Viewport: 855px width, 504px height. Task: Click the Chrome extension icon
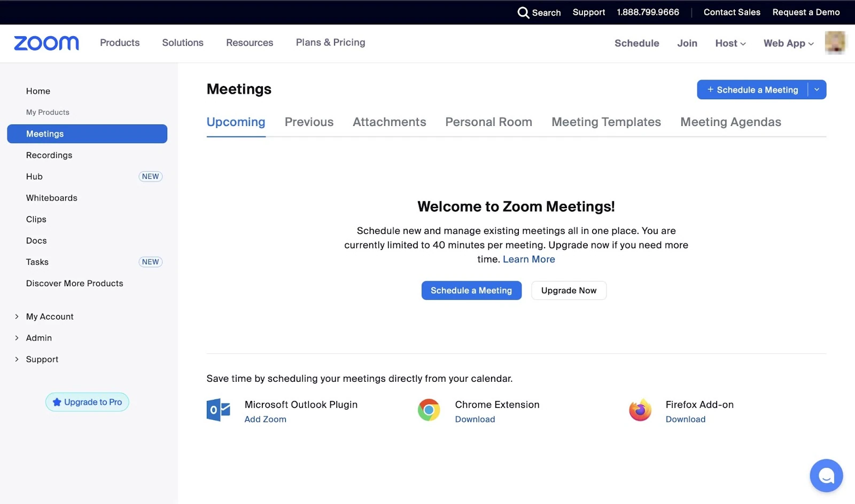tap(429, 410)
